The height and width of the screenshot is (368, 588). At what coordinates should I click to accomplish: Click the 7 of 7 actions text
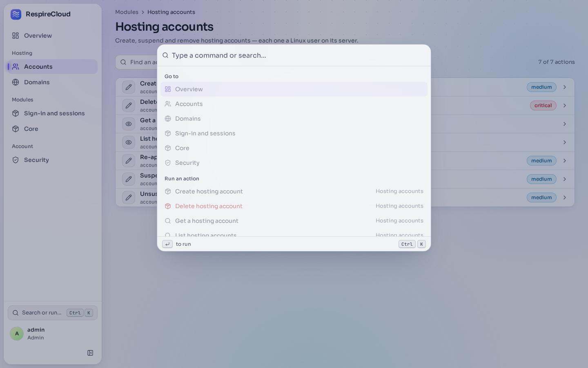[557, 62]
